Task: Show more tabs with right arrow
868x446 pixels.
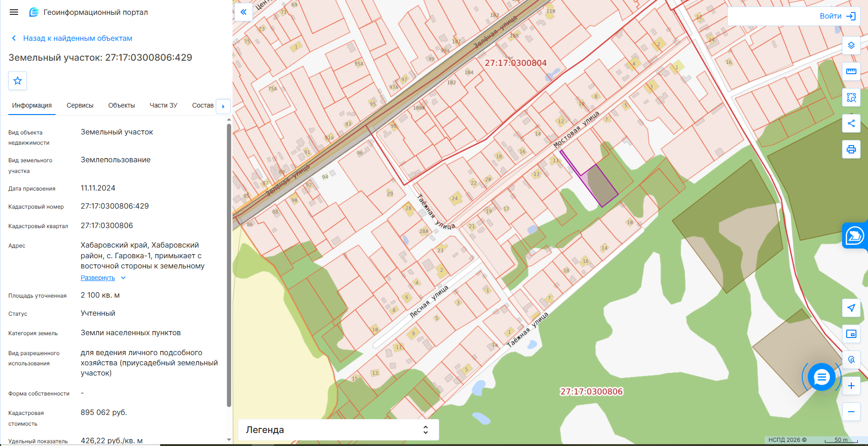Action: click(x=223, y=106)
